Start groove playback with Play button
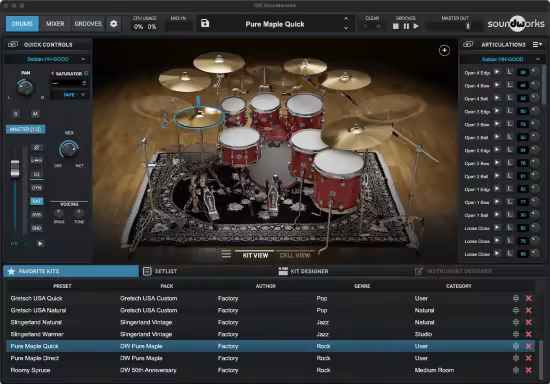The image size is (550, 384). point(416,26)
